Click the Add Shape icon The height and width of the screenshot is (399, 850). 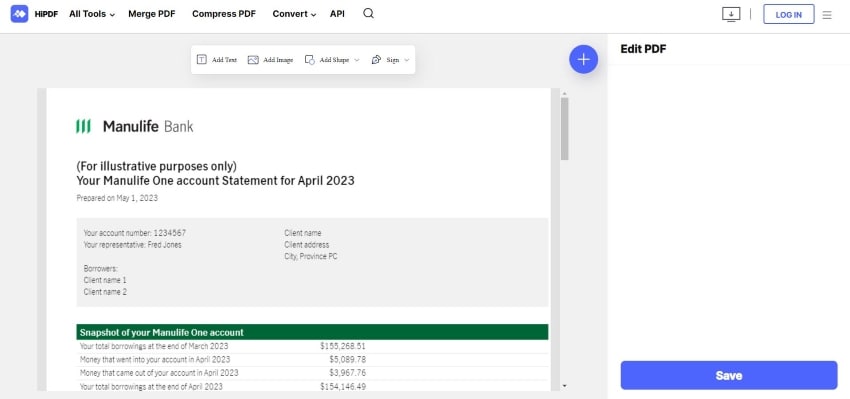coord(310,60)
